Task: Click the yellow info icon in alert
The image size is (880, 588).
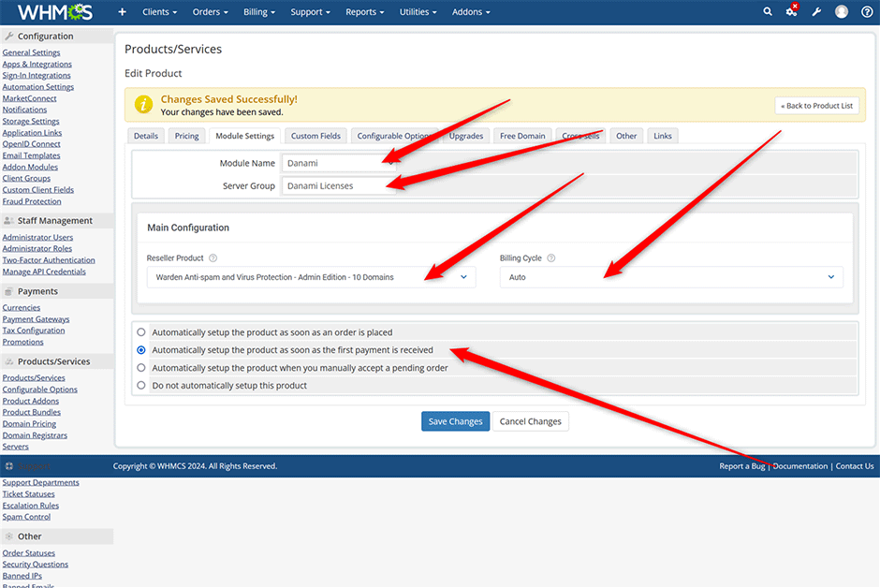Action: (143, 104)
